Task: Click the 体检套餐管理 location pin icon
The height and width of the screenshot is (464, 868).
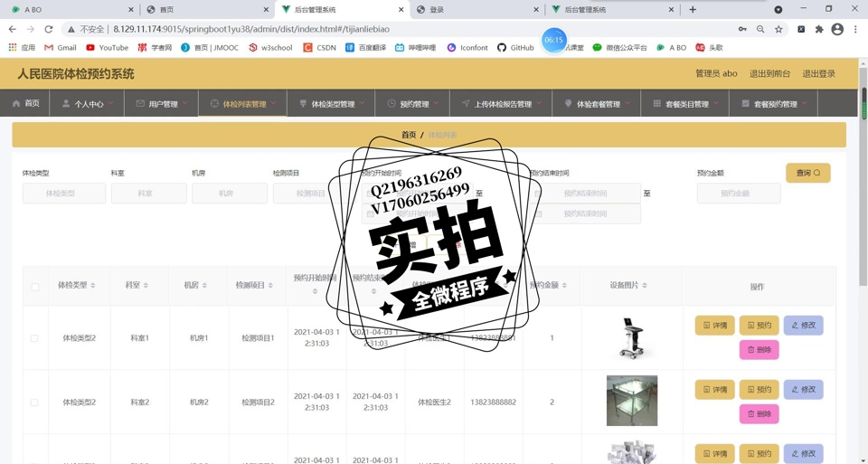Action: [x=568, y=104]
